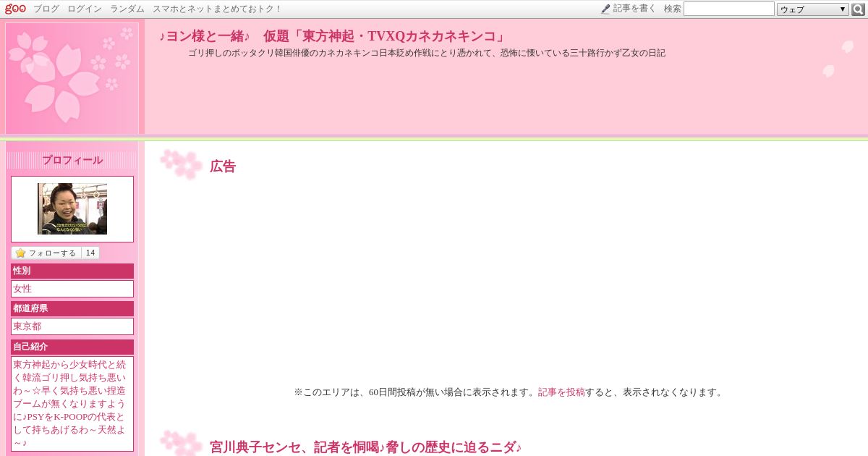Click the 検索 label text
The image size is (868, 456).
[673, 9]
